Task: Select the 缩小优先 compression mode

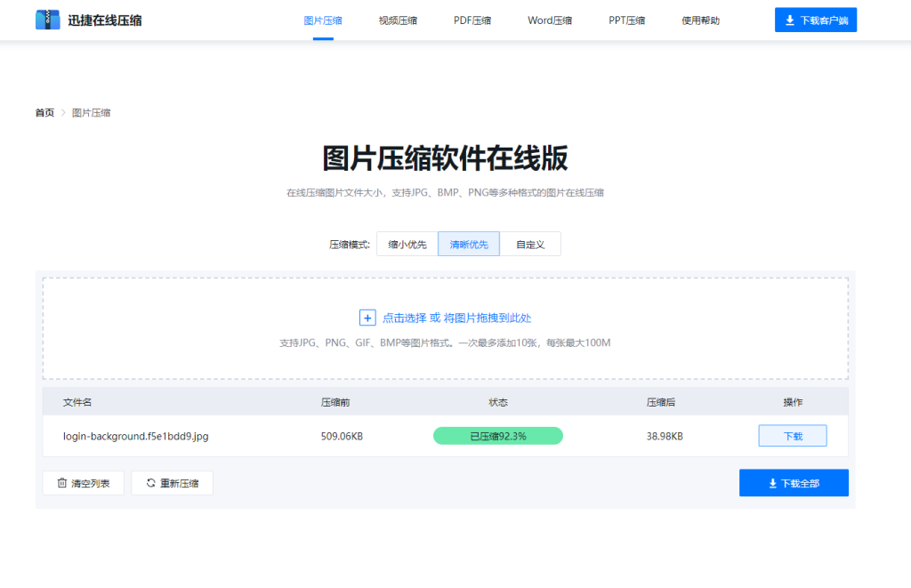Action: [x=407, y=243]
